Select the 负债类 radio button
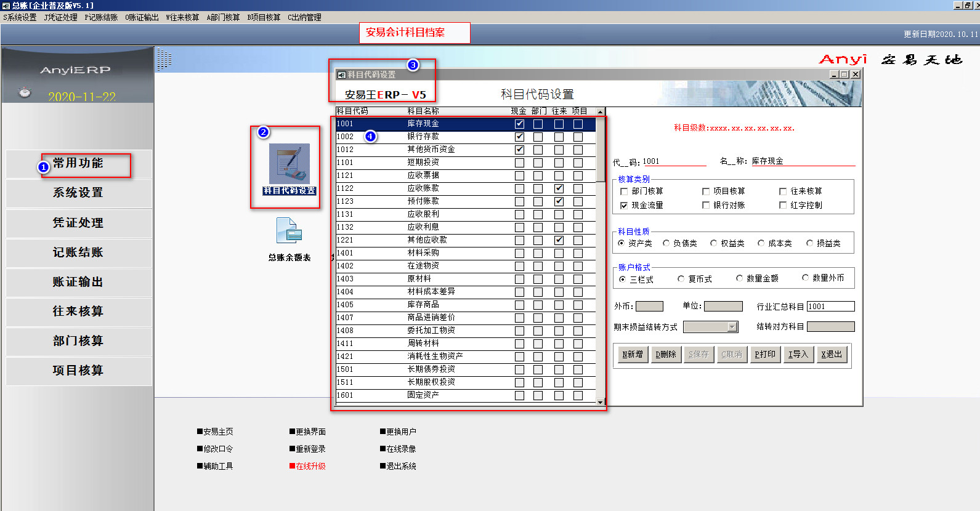The image size is (980, 511). tap(666, 244)
